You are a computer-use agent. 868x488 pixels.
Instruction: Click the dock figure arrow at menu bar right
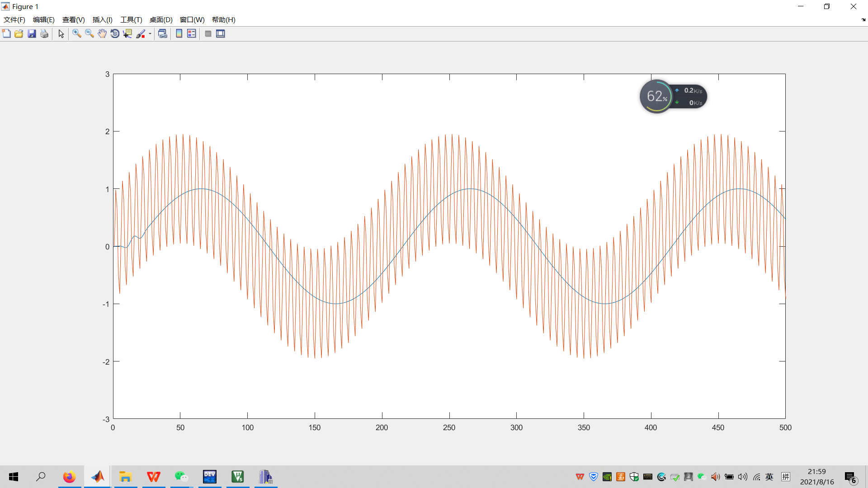pyautogui.click(x=863, y=20)
